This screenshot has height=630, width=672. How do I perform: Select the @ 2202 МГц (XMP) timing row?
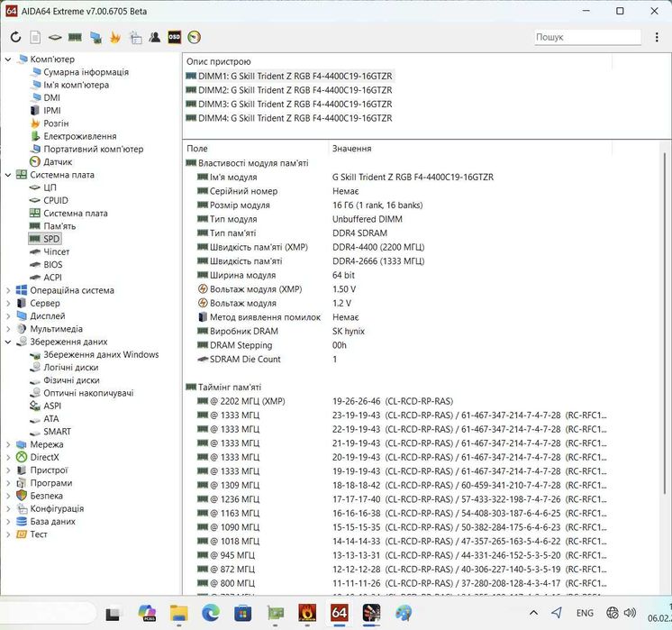coord(396,401)
